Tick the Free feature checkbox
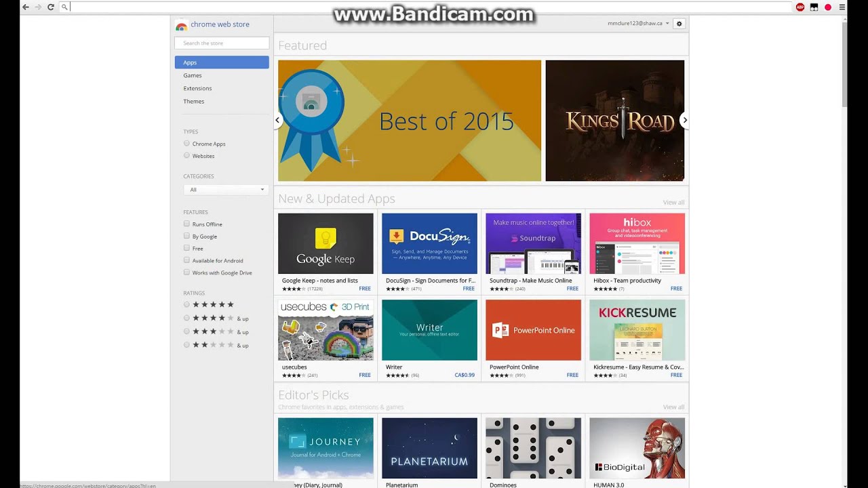This screenshot has height=488, width=868. point(186,248)
